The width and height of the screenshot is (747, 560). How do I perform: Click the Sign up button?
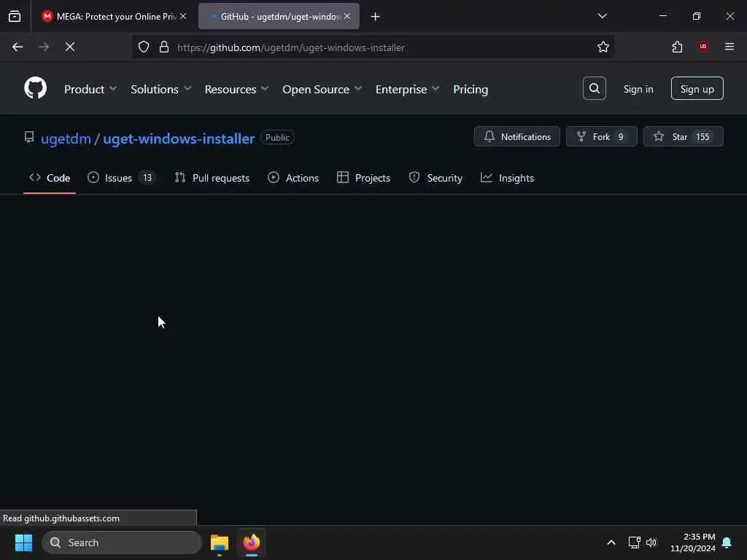(697, 88)
